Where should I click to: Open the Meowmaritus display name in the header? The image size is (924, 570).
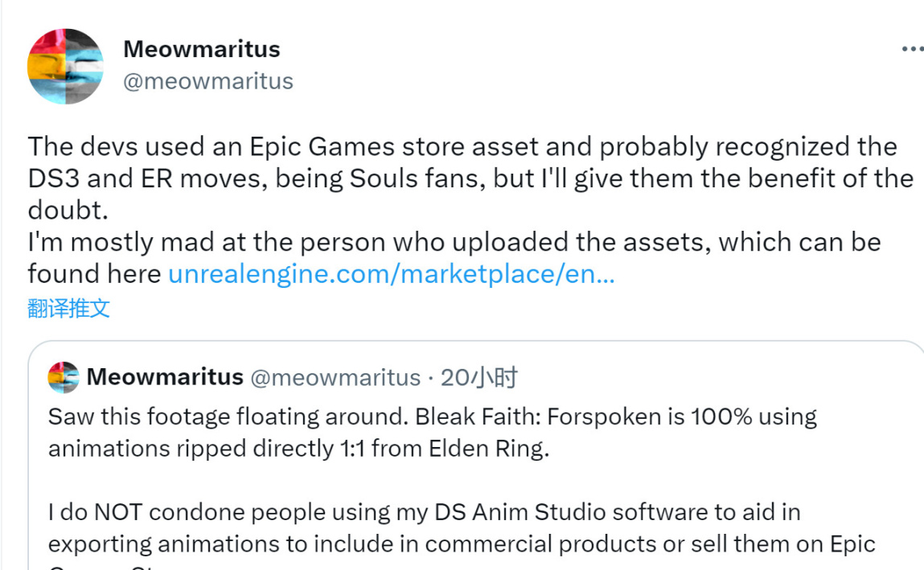[201, 49]
